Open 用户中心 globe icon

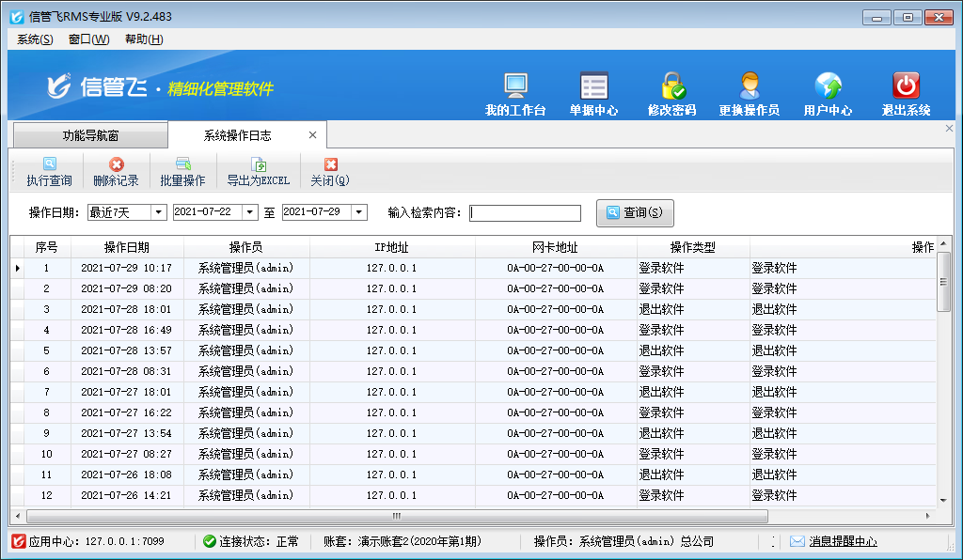click(x=828, y=86)
